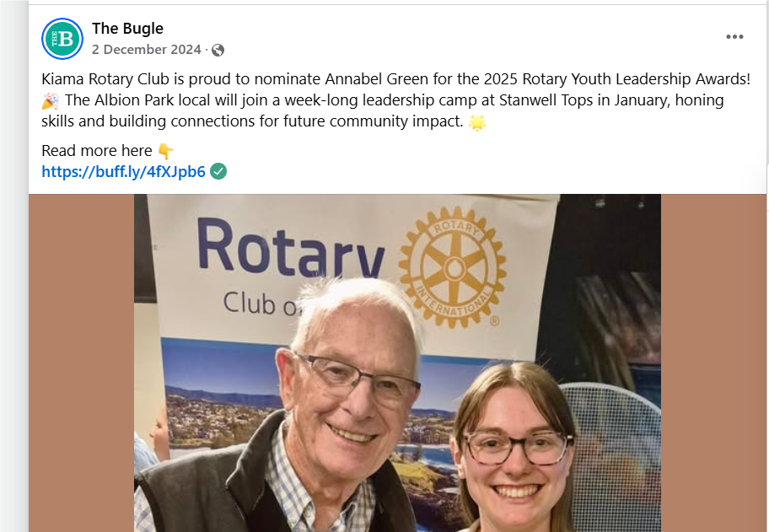769x532 pixels.
Task: Click the party popper emoji
Action: (x=50, y=101)
